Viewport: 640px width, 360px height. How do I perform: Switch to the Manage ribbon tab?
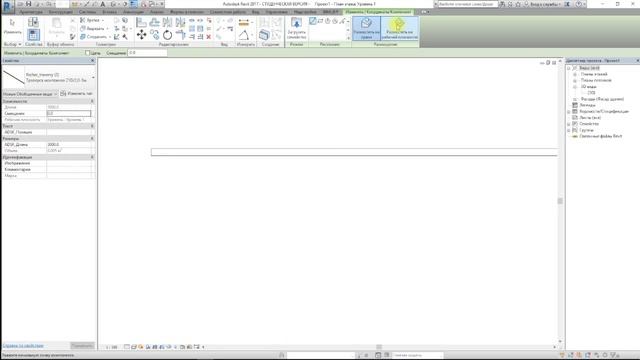pyautogui.click(x=276, y=12)
